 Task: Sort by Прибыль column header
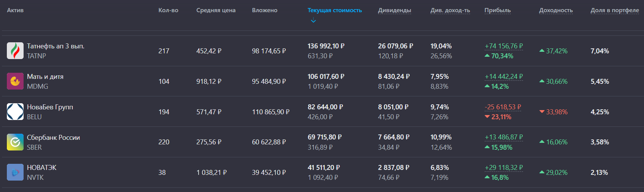pos(498,10)
